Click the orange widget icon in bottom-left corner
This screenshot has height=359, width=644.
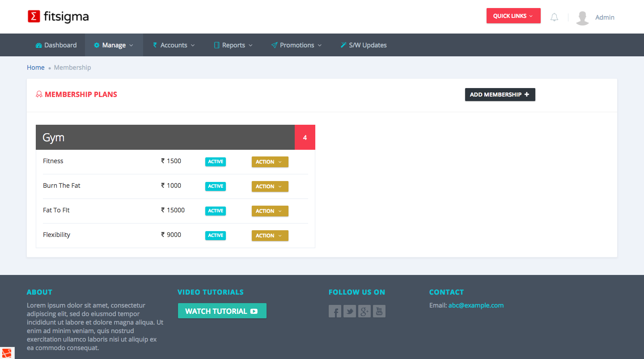tap(7, 353)
